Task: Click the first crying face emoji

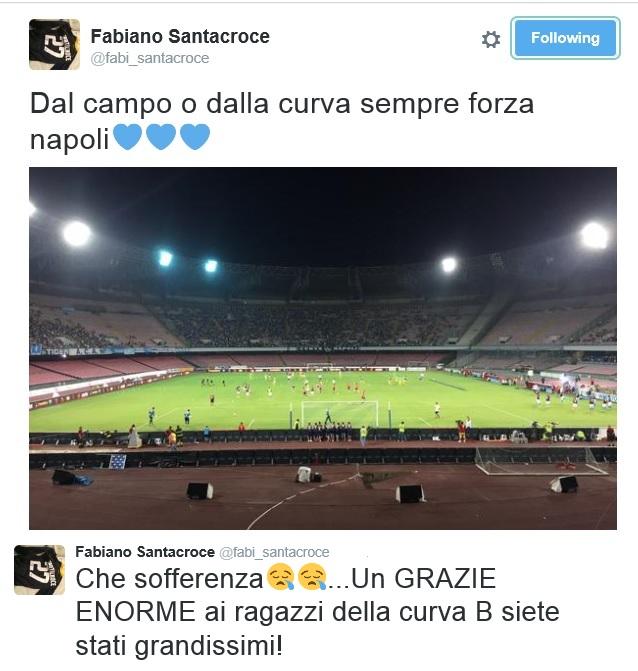Action: click(x=281, y=578)
